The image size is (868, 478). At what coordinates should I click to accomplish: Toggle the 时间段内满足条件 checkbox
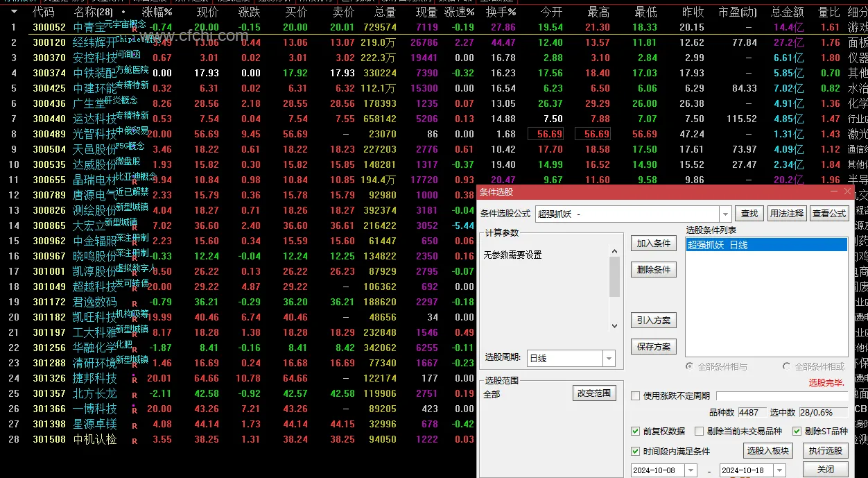(x=636, y=451)
